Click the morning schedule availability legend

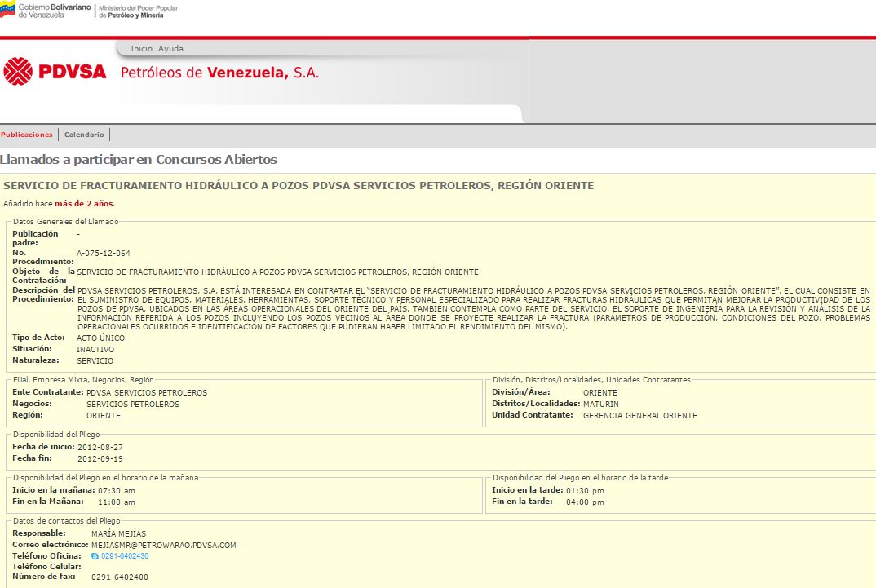(x=105, y=478)
